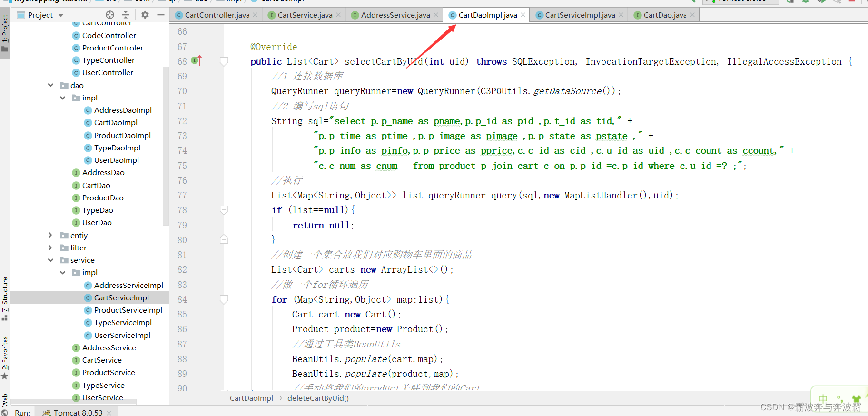Screen dimensions: 868x416
Task: Collapse the impl folder under service
Action: (63, 272)
